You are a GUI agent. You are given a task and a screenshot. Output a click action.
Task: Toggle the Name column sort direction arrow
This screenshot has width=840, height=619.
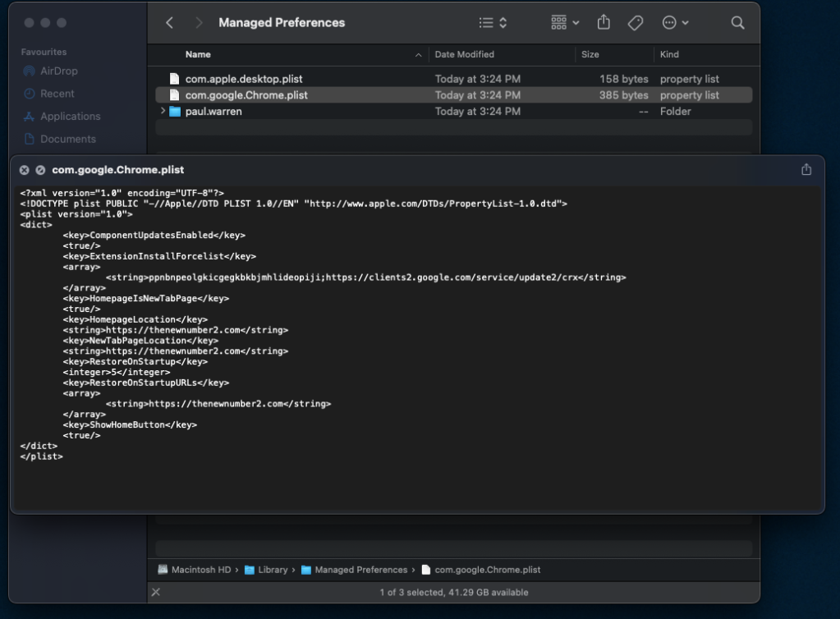[419, 55]
